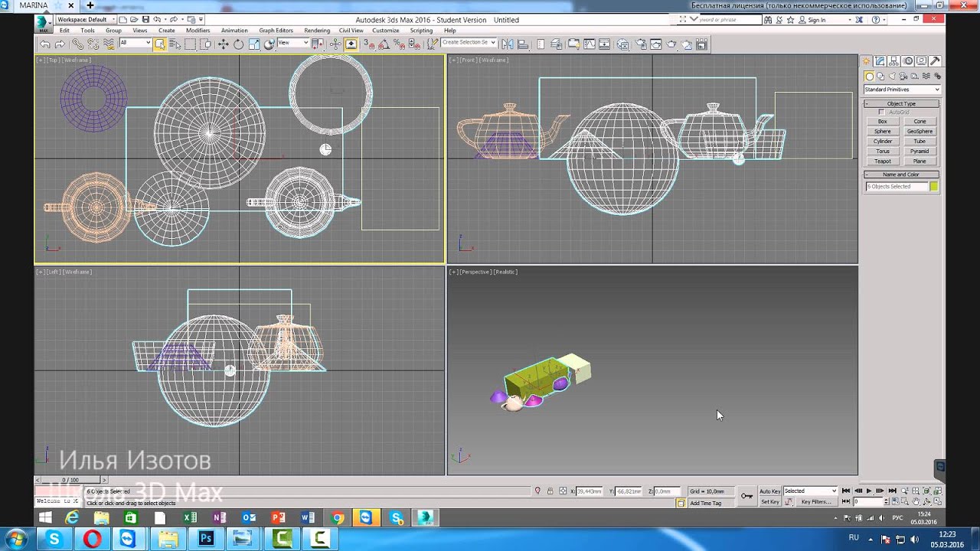Click the Torus primitive button
This screenshot has height=551, width=980.
[x=883, y=152]
